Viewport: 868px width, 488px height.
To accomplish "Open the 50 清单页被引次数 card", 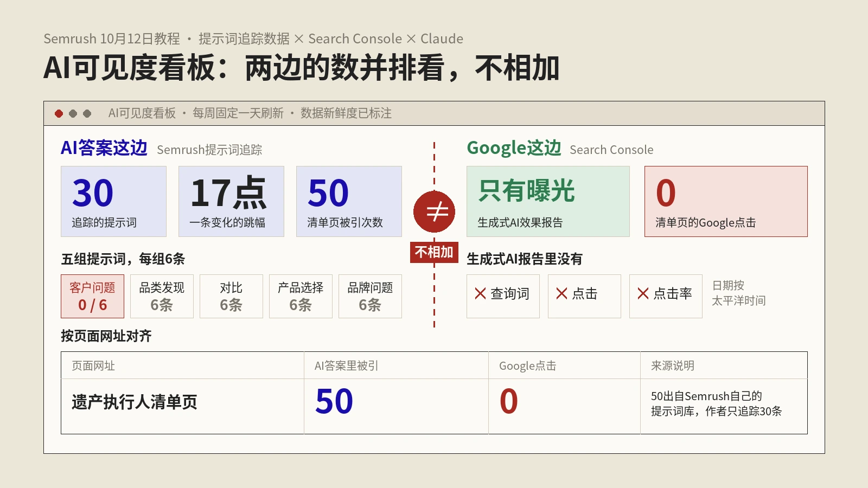I will [349, 201].
